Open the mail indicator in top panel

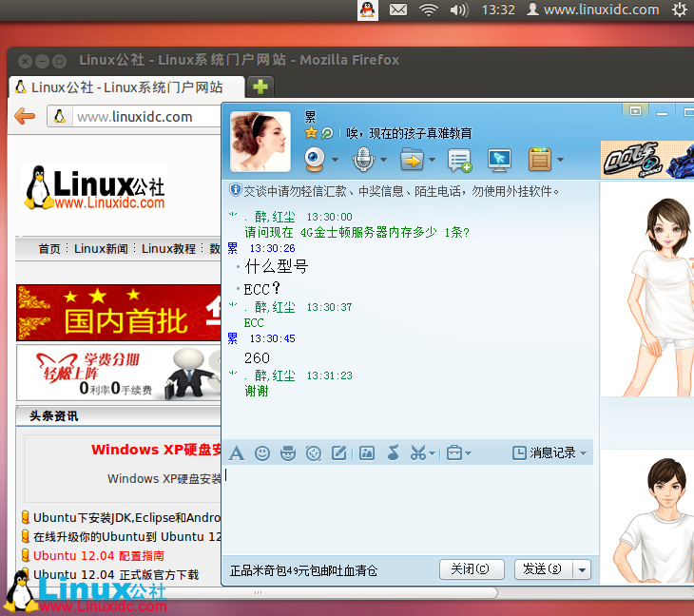pos(398,10)
